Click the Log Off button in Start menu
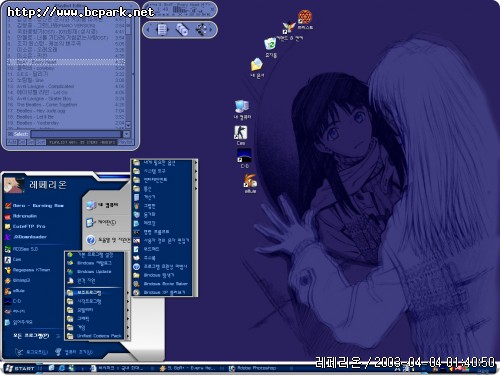Screen dimensions: 500x375 coord(32,352)
